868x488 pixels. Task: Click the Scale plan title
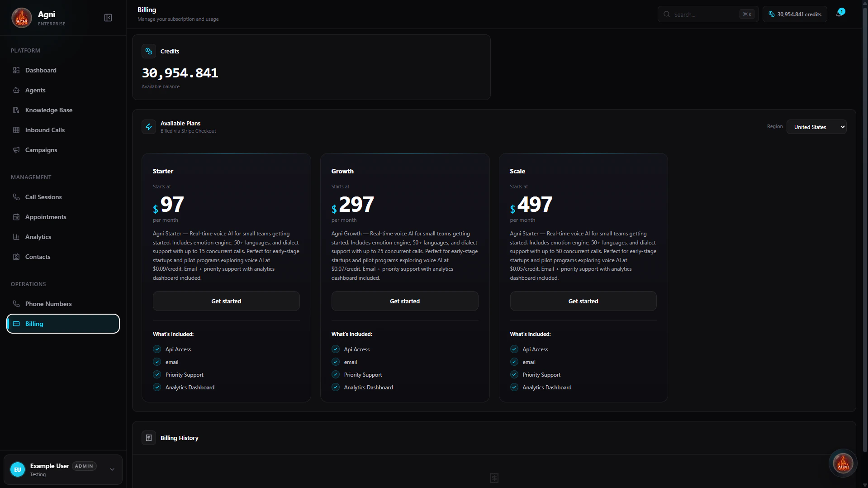(517, 171)
